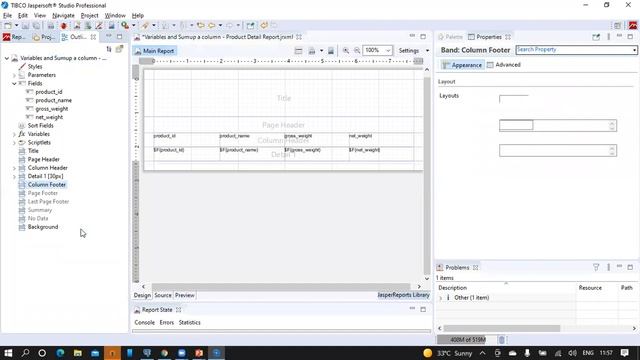Click the Problems filter funnel icon
Screen dimensions: 640x360
(596, 267)
